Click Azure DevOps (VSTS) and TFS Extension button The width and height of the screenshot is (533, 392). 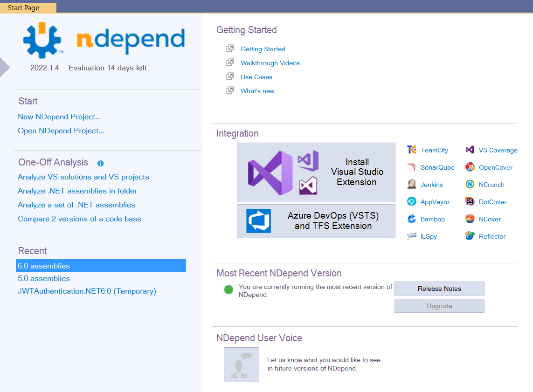click(316, 221)
